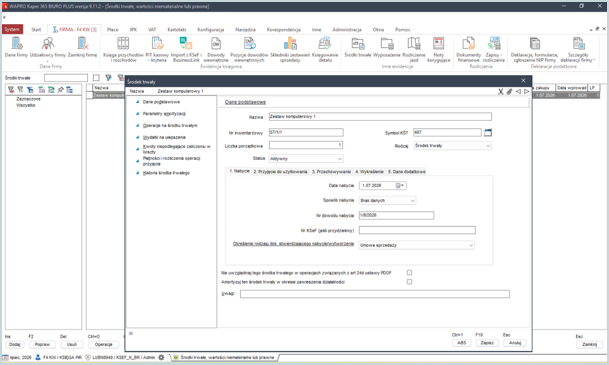Image resolution: width=609 pixels, height=365 pixels.
Task: Open Składniki zestawień sprzedaży
Action: coord(290,49)
